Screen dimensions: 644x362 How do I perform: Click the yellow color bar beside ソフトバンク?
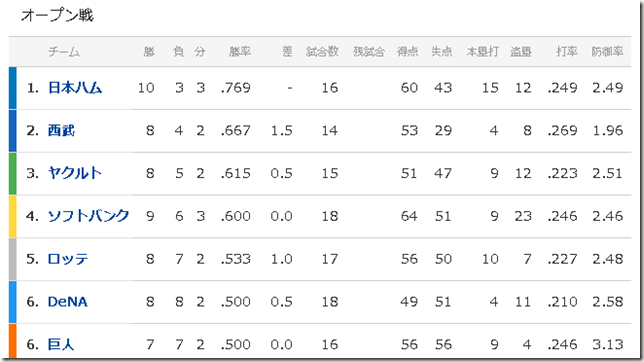coord(13,216)
